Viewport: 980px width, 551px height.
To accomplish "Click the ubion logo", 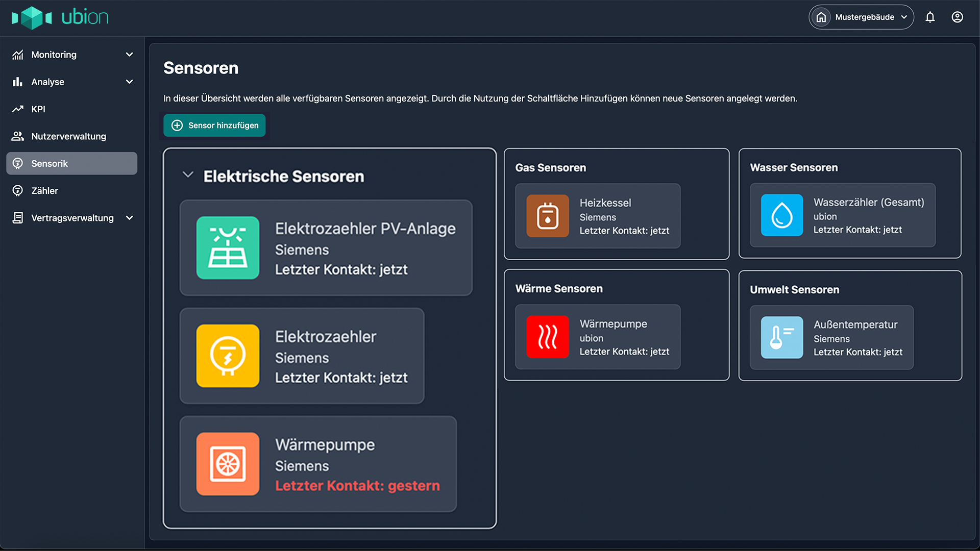I will (60, 17).
